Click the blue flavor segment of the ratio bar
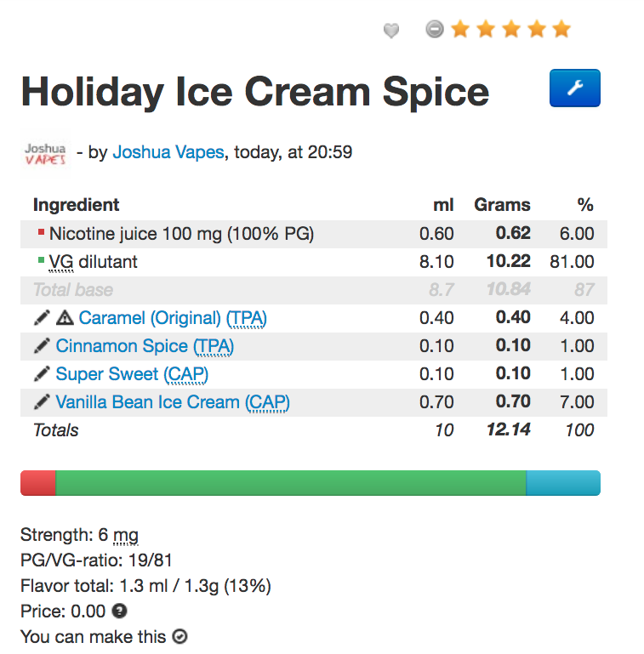This screenshot has height=654, width=644. coord(562,483)
